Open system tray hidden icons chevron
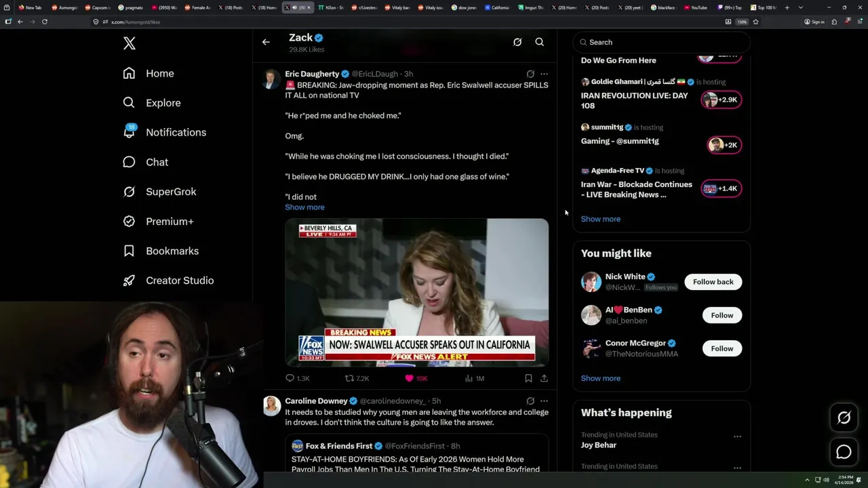Viewport: 868px width, 488px height. (807, 480)
